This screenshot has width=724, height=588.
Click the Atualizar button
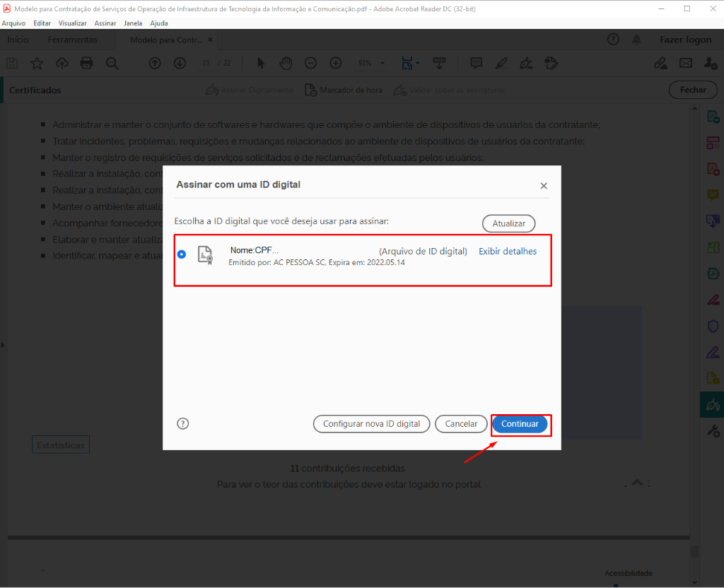point(508,223)
